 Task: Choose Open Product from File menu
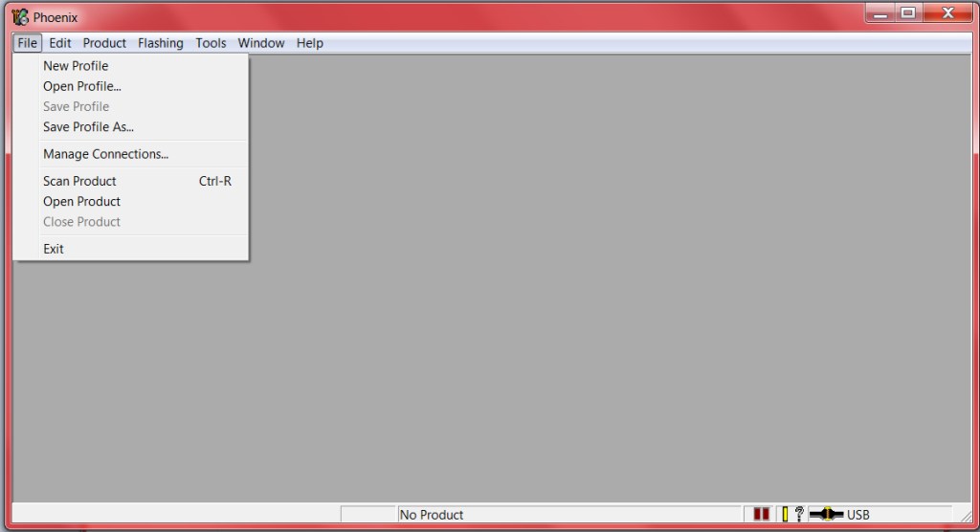point(130,201)
